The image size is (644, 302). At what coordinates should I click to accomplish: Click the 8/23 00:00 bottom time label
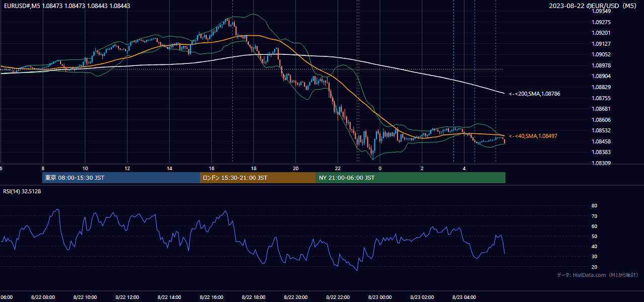tap(380, 297)
